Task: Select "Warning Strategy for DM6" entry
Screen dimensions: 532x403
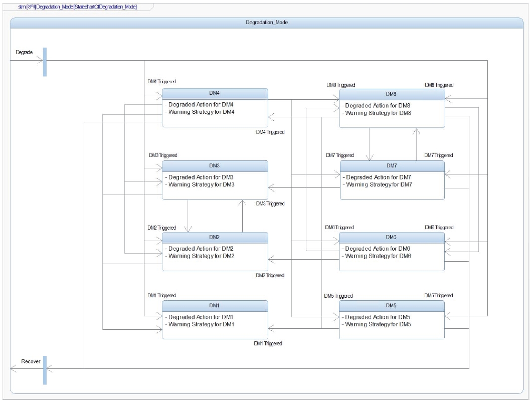Action: [x=377, y=256]
